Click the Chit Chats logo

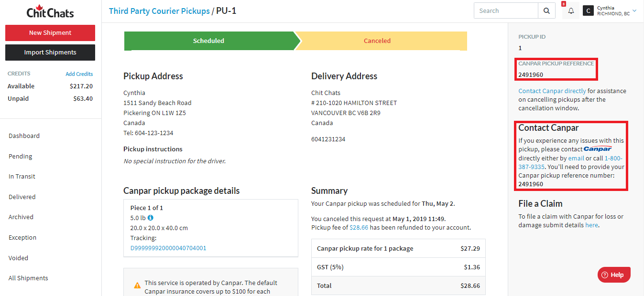point(50,11)
